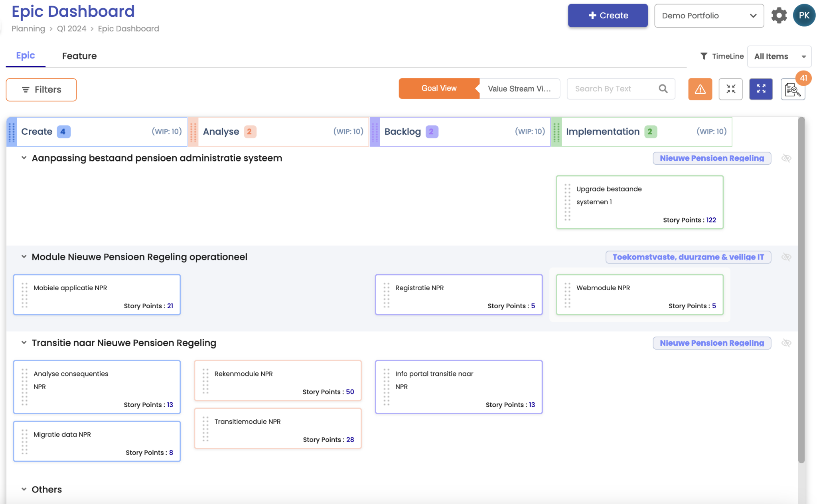Click the collapse-all arrows icon
The height and width of the screenshot is (504, 817).
click(x=730, y=89)
